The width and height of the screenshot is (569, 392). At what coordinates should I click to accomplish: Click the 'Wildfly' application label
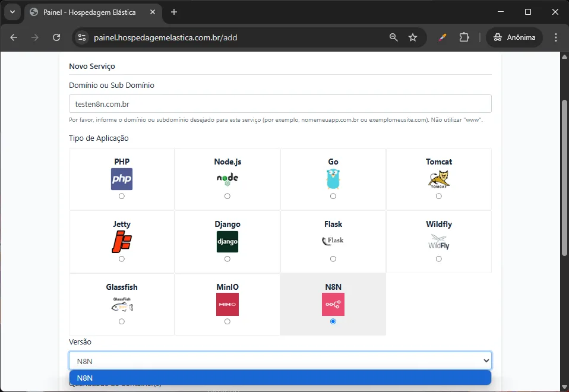pos(439,225)
